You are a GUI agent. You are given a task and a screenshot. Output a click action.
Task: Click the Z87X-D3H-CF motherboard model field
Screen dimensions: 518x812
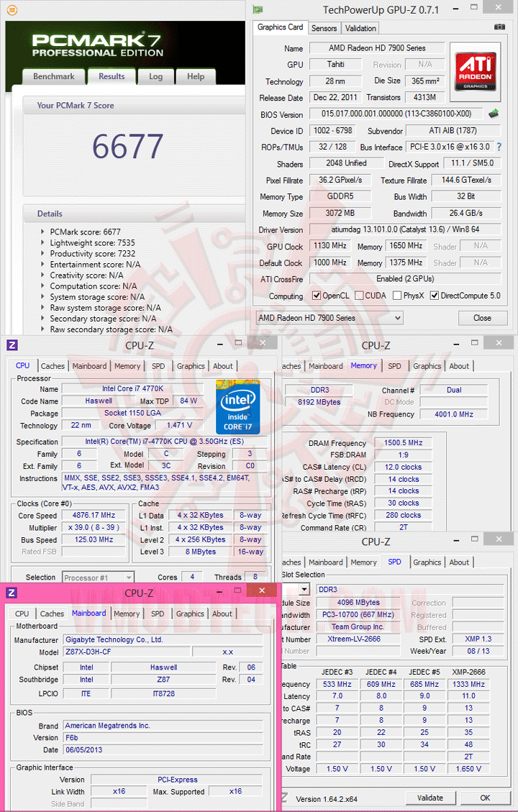point(126,652)
